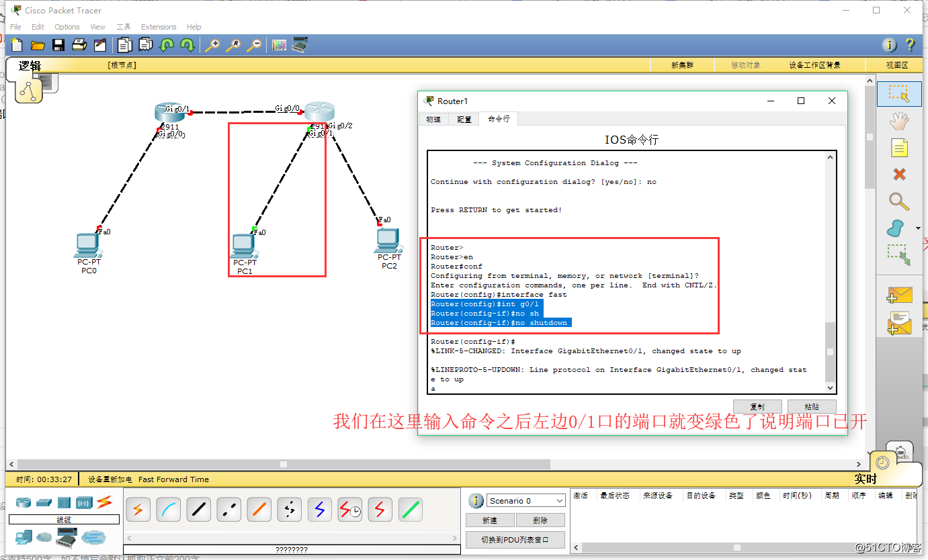Zoom in with plus magnifier
928x560 pixels.
coord(212,45)
